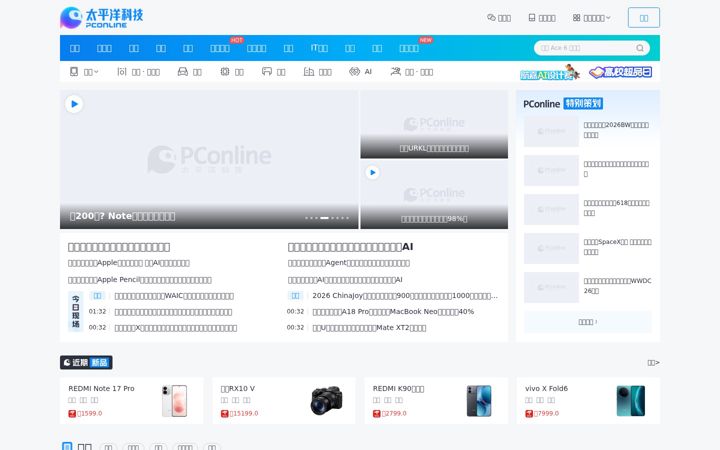Open the sidebar article mentioning '618'

click(616, 208)
